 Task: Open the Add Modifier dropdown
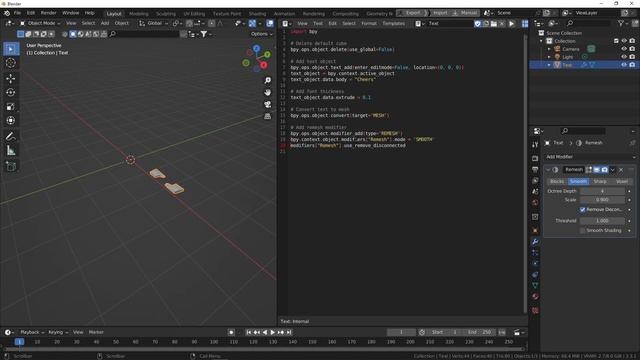tap(590, 157)
